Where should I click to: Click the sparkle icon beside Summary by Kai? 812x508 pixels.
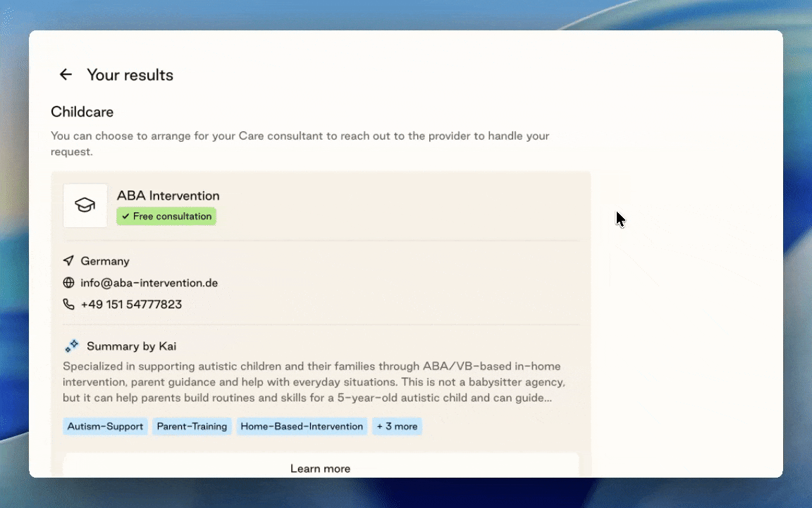[x=71, y=346]
